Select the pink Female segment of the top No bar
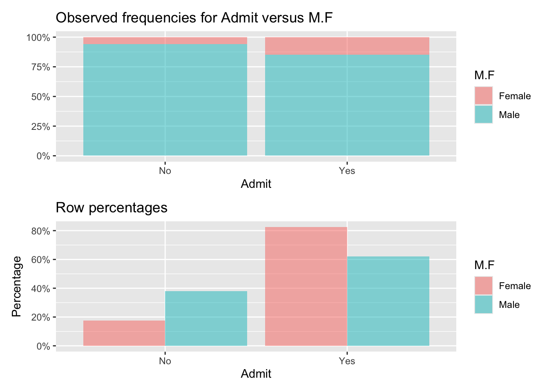Image resolution: width=549 pixels, height=392 pixels. coord(165,40)
